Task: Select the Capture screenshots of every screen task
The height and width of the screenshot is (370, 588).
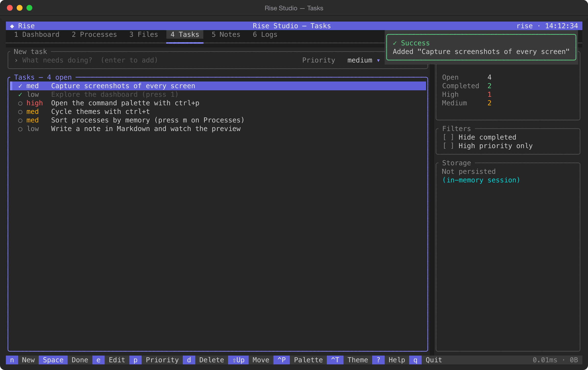Action: click(x=218, y=86)
